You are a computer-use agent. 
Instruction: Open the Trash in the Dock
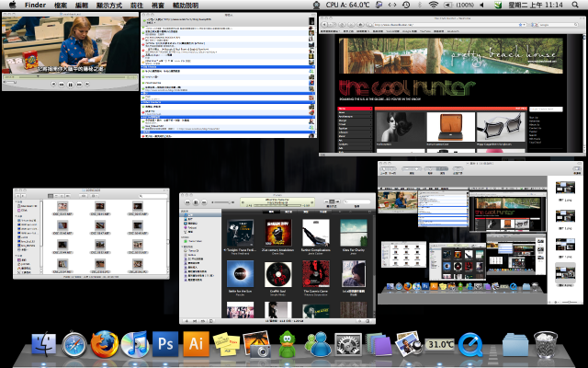click(x=545, y=345)
